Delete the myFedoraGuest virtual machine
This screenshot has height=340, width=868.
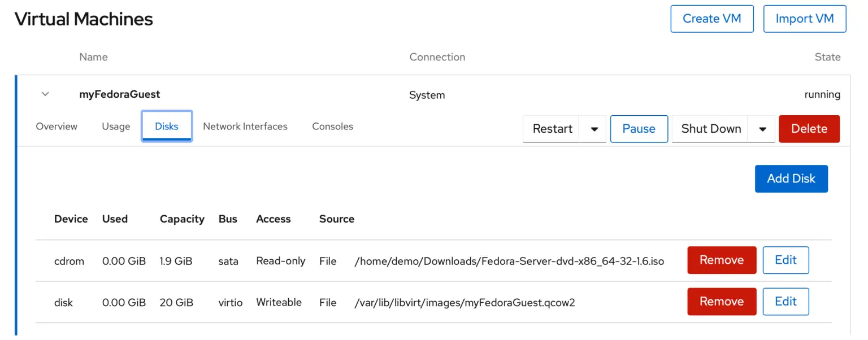click(x=809, y=129)
